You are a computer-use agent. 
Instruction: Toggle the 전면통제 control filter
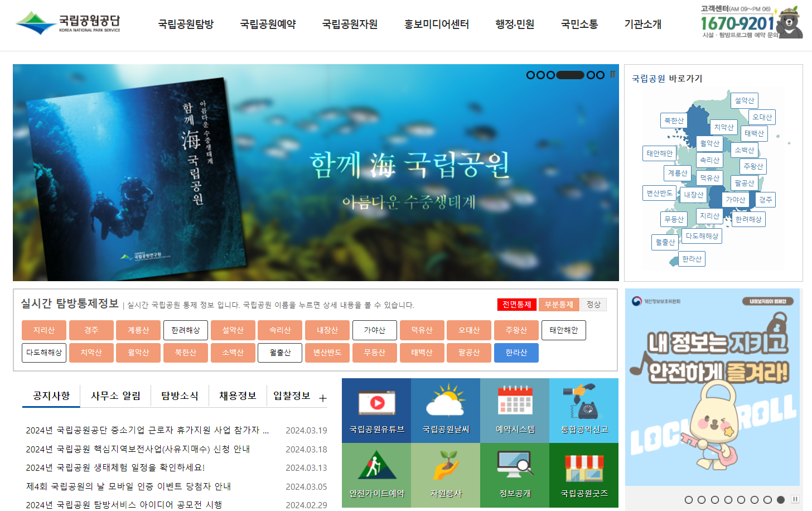coord(516,305)
